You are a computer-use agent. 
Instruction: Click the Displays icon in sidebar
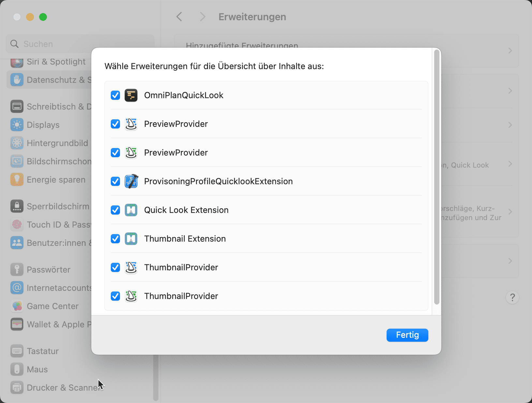click(17, 125)
